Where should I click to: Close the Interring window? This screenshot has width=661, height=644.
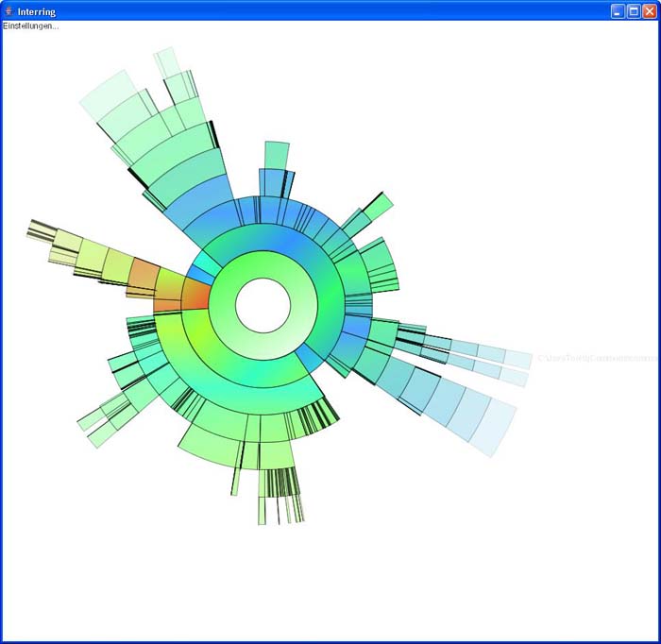(x=649, y=11)
